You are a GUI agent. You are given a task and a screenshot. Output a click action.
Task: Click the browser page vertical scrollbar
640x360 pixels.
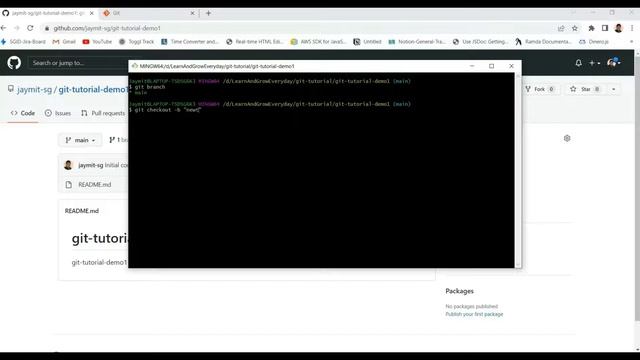(x=637, y=200)
